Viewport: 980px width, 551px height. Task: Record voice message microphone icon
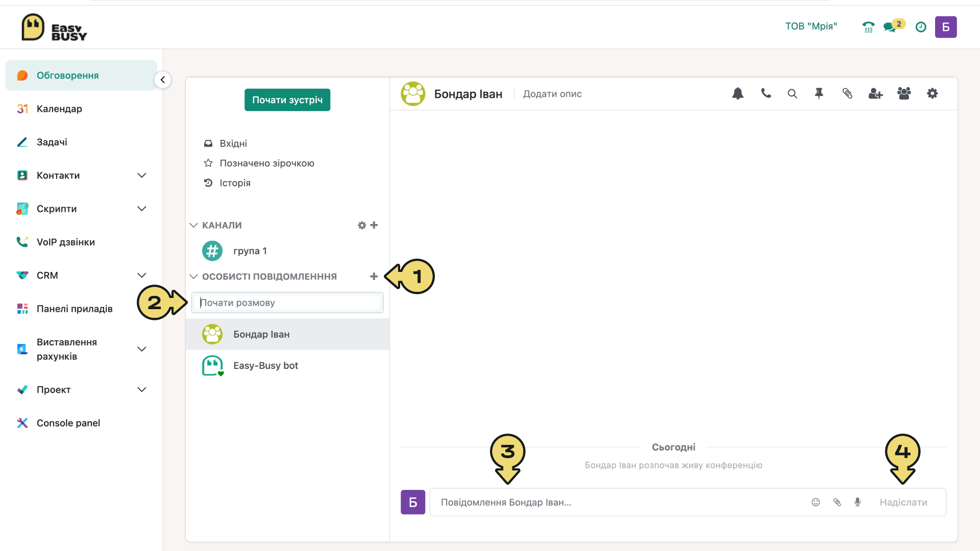[857, 502]
